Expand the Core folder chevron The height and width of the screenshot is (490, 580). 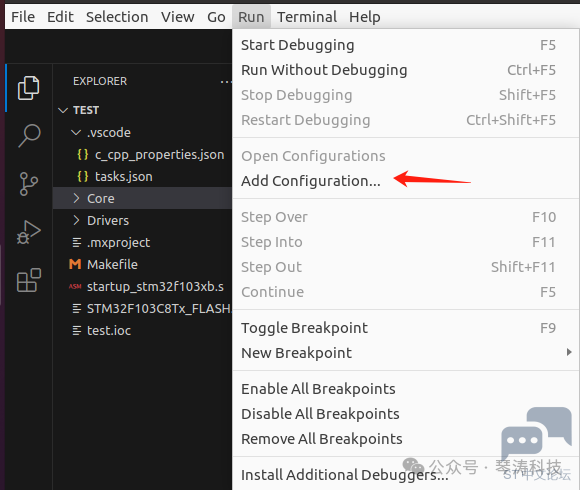[76, 198]
